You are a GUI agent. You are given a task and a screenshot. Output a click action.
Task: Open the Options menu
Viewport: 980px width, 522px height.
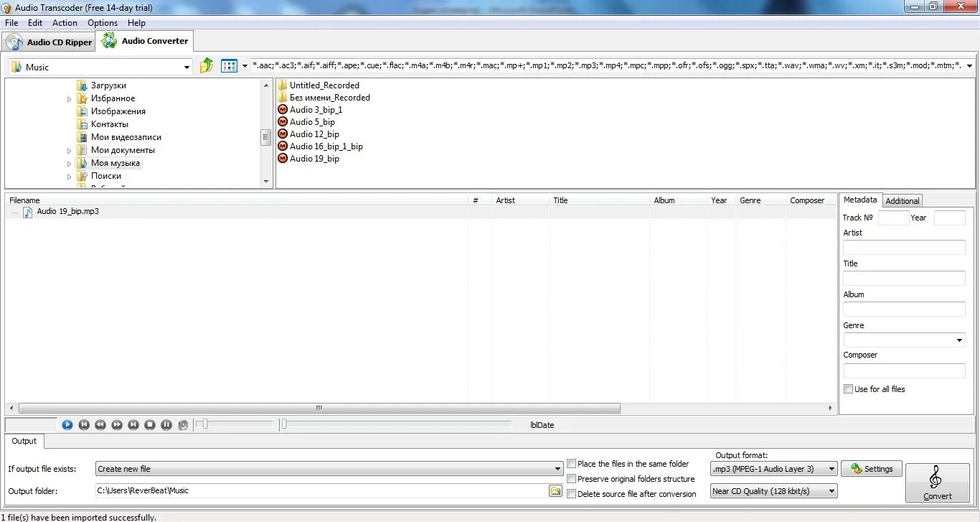(103, 23)
